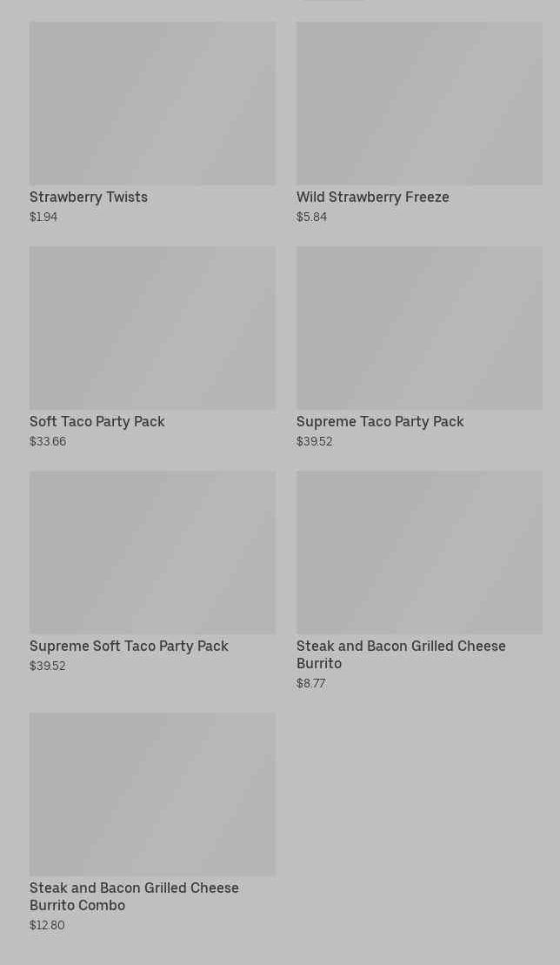Open the Supreme Soft Taco Party Pack image
This screenshot has width=560, height=965.
click(152, 553)
